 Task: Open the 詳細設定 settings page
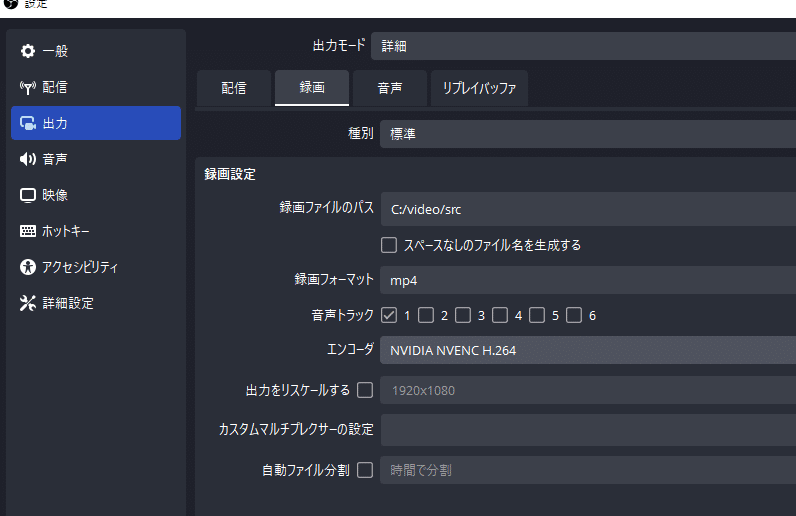pyautogui.click(x=68, y=303)
